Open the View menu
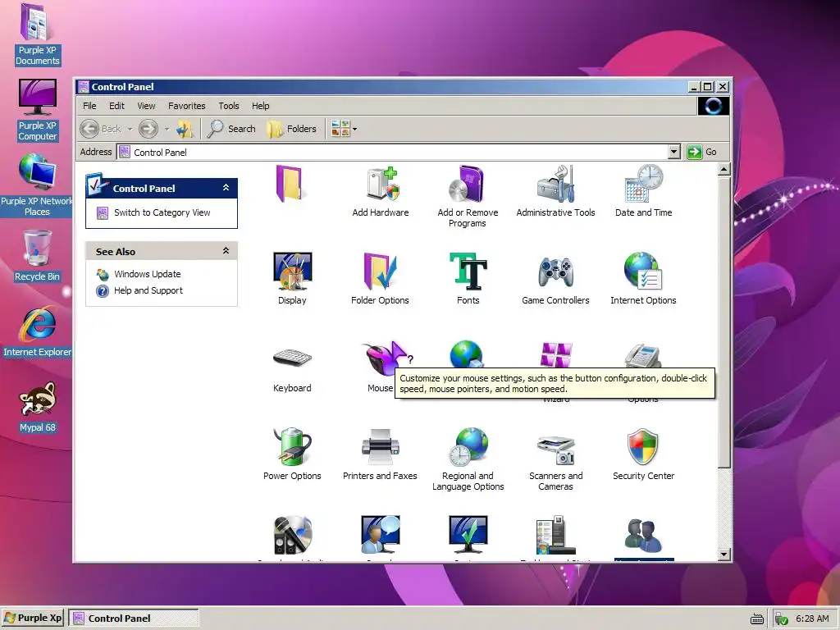 pyautogui.click(x=146, y=106)
